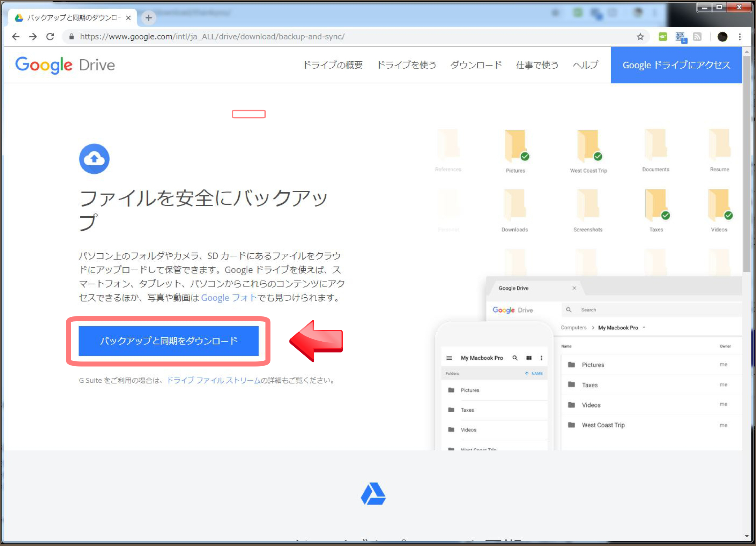The image size is (756, 546).
Task: Open ドライブ ファイル ストリーム link
Action: 213,380
